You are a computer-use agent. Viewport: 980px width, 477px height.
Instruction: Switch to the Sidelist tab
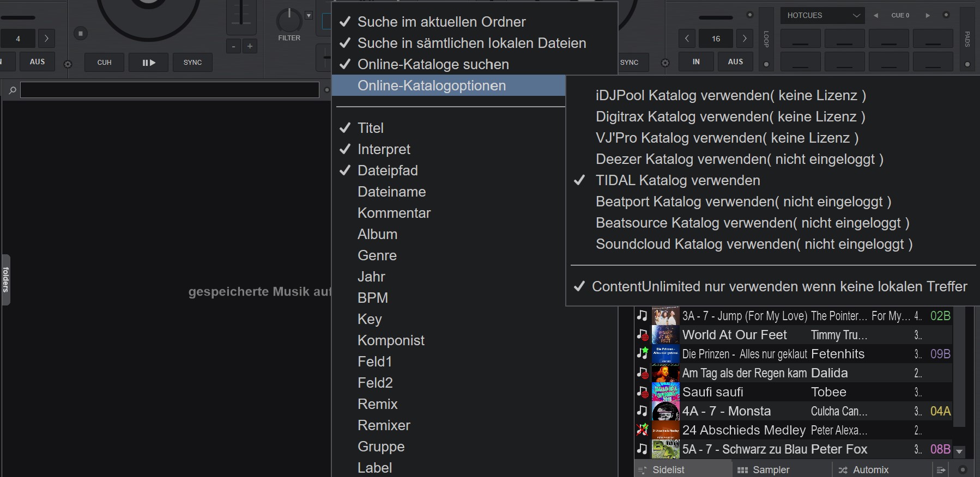tap(683, 470)
